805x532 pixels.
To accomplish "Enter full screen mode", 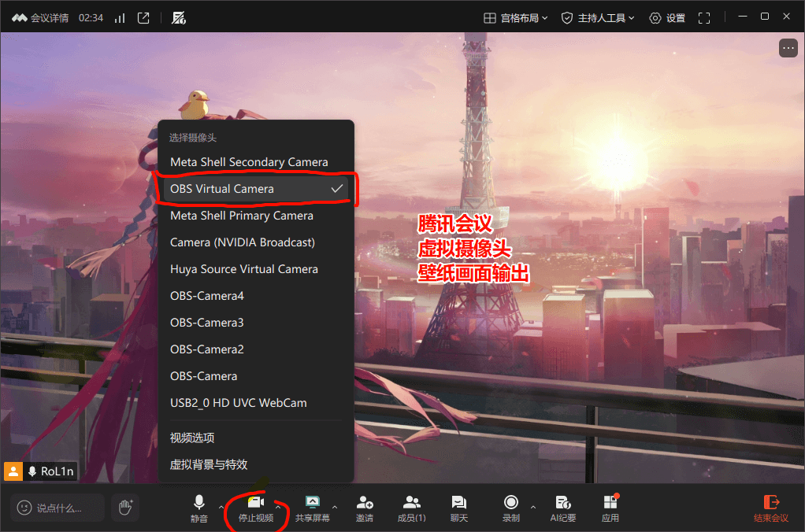I will pos(704,18).
